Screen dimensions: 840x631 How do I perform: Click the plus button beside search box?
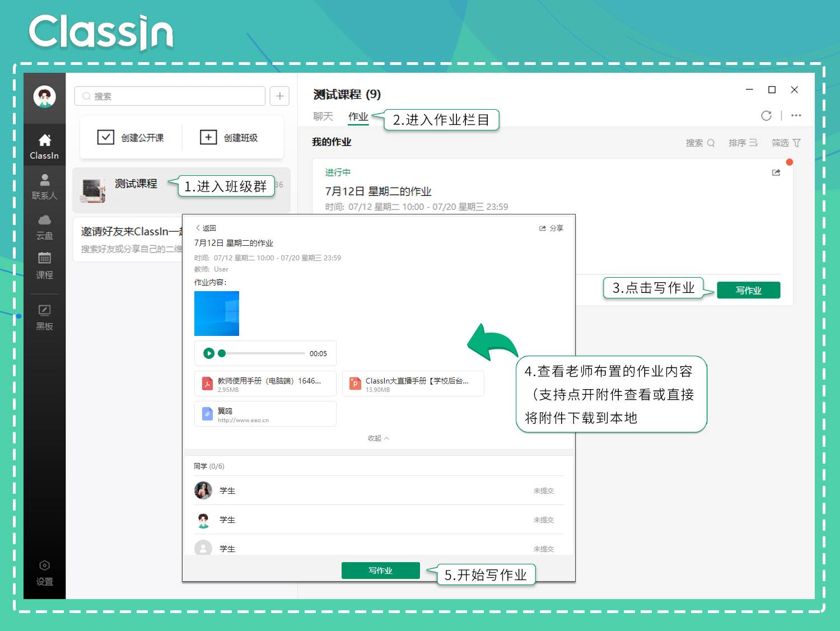coord(279,96)
